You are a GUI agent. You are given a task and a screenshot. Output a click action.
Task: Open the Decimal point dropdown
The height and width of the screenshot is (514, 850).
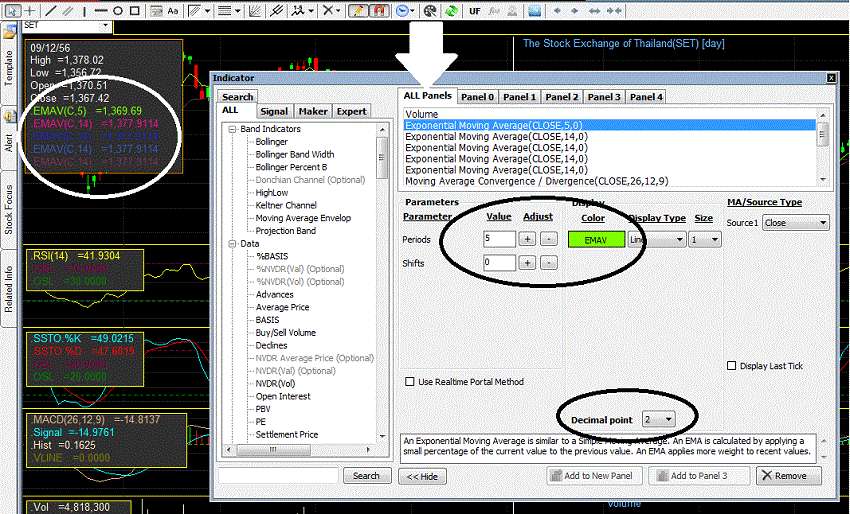coord(659,419)
